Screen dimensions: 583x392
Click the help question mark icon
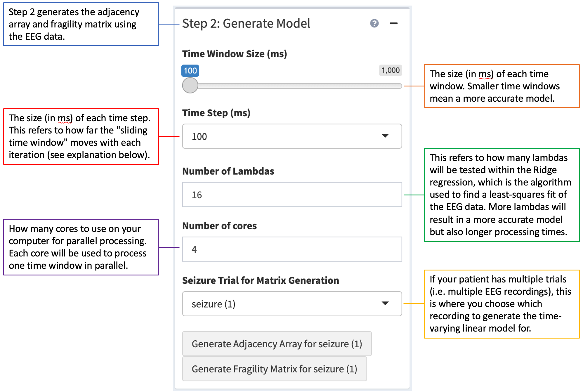374,23
